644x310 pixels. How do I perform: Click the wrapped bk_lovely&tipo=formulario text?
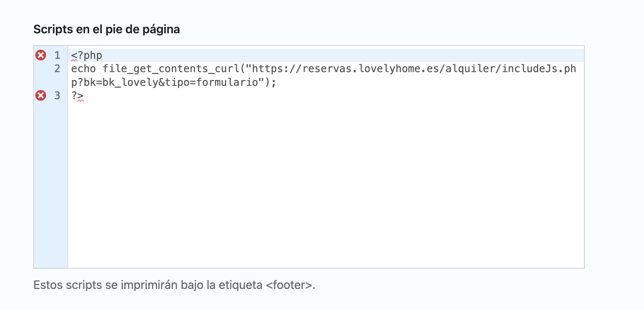point(174,82)
